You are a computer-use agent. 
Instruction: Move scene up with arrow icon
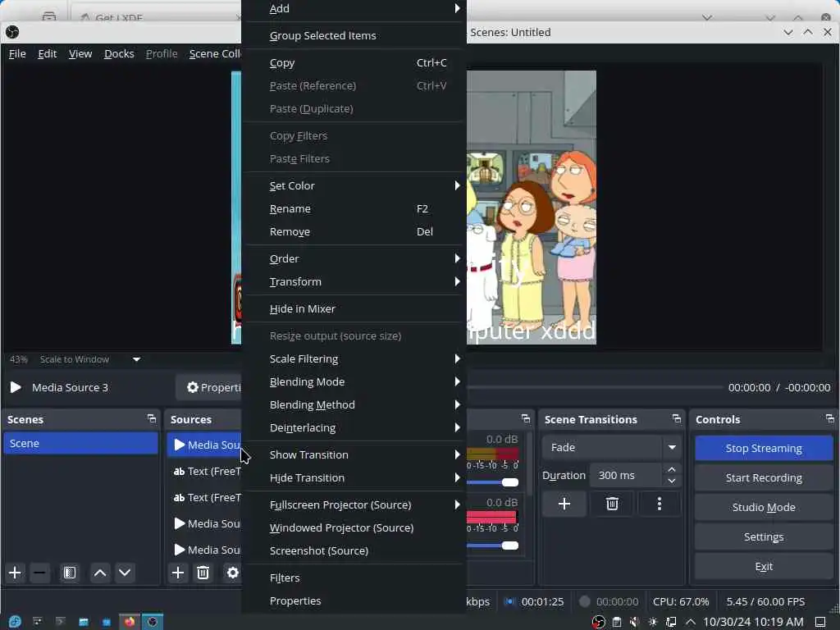99,573
